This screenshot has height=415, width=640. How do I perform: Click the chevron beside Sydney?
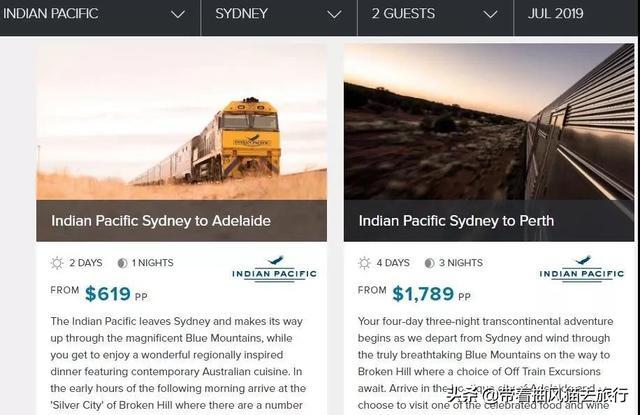pos(334,15)
